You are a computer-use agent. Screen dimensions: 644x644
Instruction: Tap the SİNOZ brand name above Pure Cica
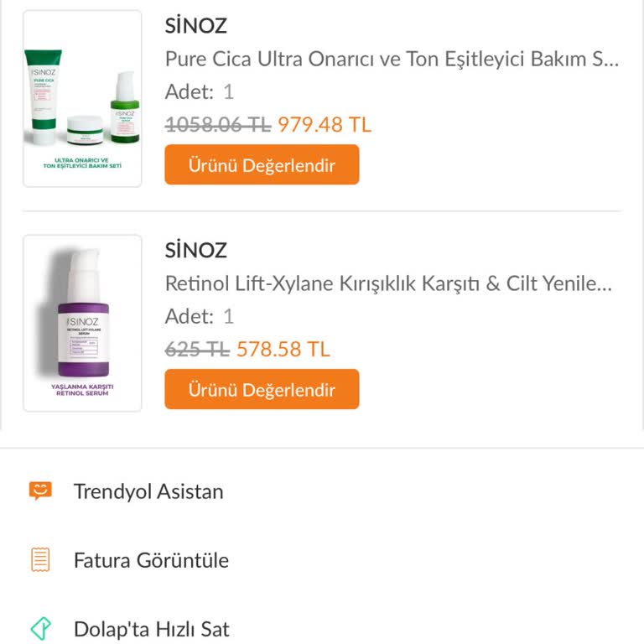coord(196,26)
